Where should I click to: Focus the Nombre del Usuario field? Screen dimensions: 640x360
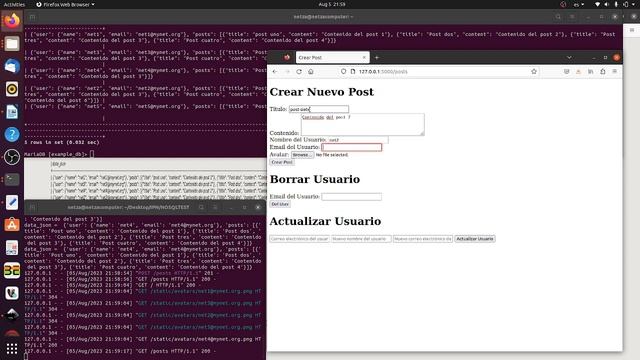tap(358, 140)
